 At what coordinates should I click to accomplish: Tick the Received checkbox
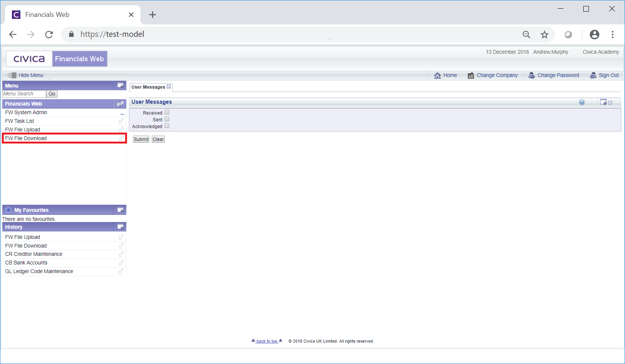coord(167,112)
